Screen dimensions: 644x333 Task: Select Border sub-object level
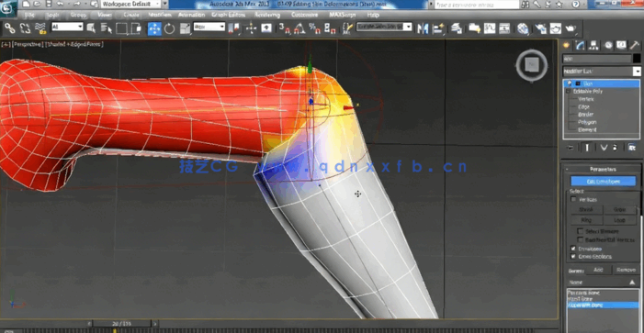[x=586, y=115]
